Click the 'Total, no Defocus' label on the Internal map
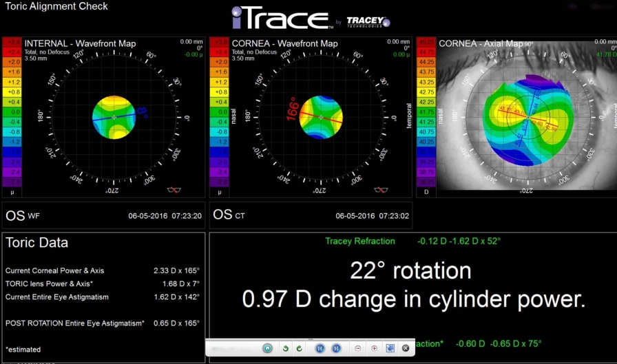The image size is (617, 364). click(47, 52)
